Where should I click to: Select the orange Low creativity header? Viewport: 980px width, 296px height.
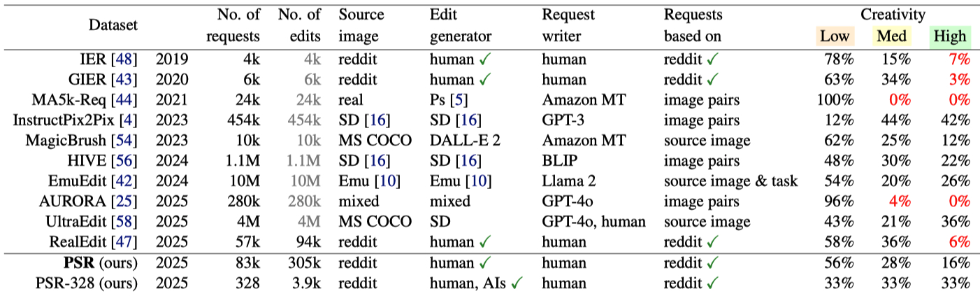pos(834,36)
